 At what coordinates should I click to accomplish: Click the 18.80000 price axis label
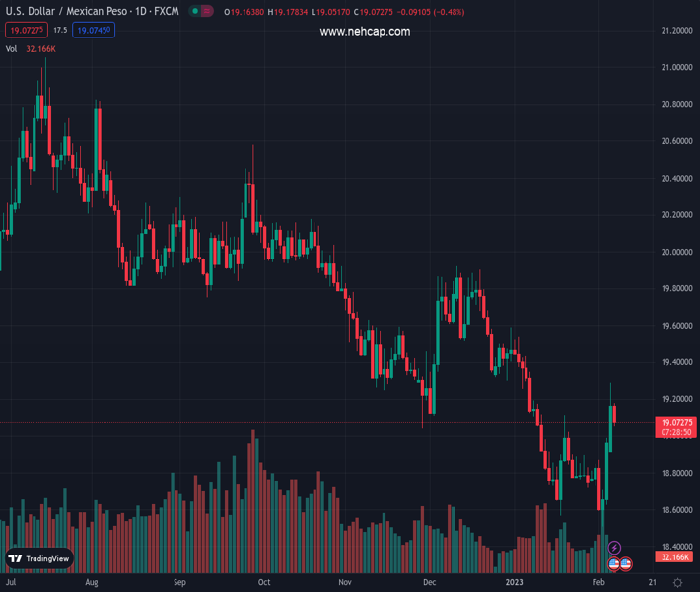point(676,473)
